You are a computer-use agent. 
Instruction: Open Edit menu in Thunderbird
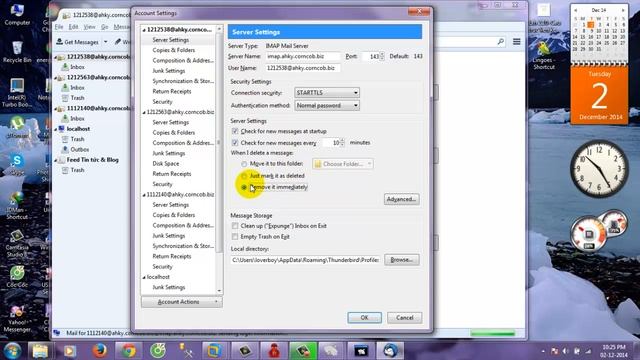[x=73, y=27]
